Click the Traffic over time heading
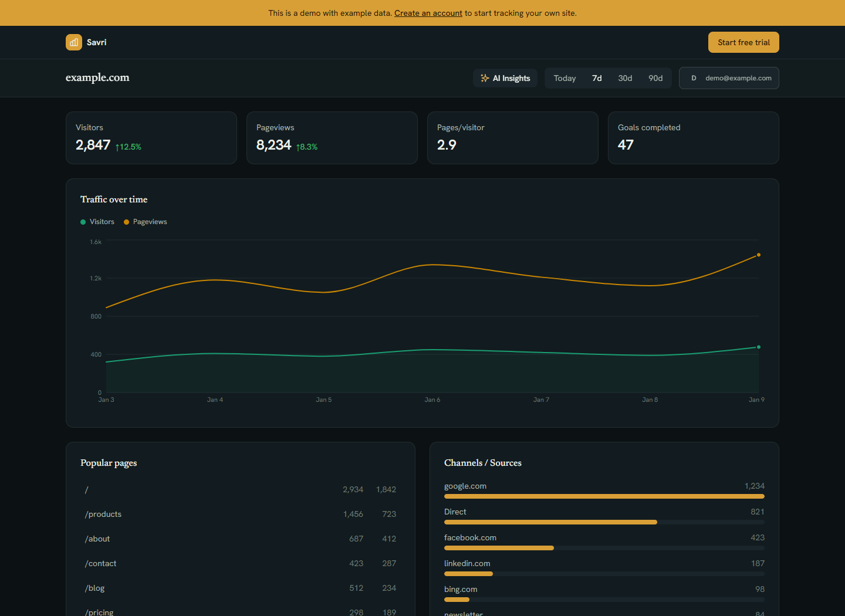845x616 pixels. click(x=114, y=199)
